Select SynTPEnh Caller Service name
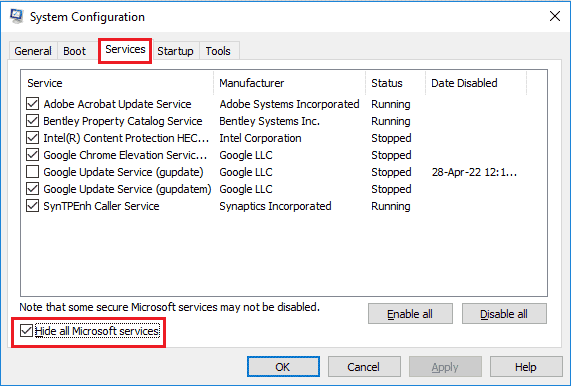Screen dimensions: 571x386 click(101, 206)
